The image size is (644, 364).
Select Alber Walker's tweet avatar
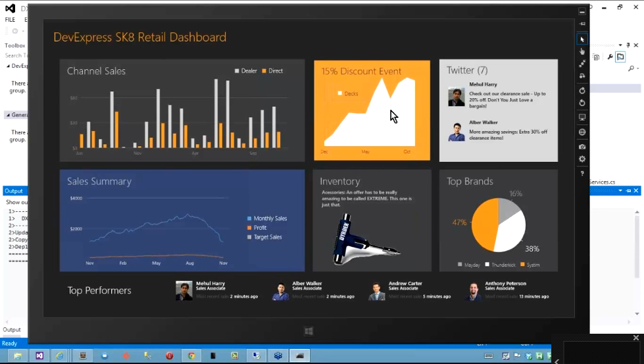coord(457,132)
